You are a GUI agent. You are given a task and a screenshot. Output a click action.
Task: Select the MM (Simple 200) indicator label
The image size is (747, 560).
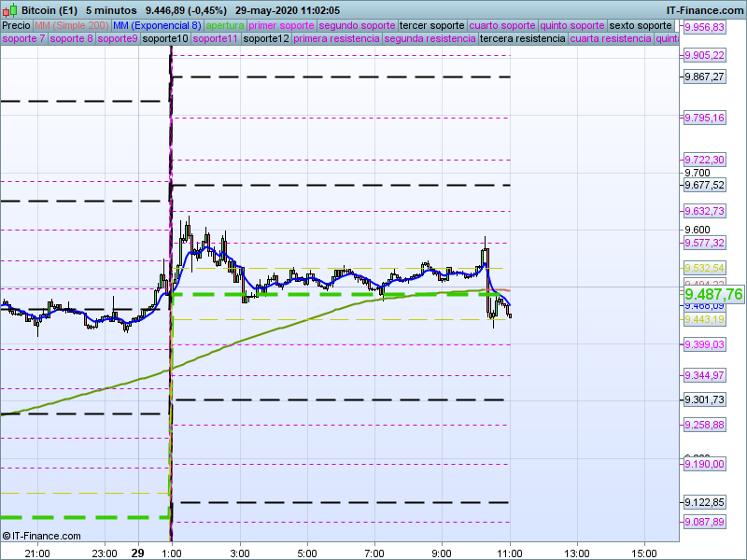72,25
